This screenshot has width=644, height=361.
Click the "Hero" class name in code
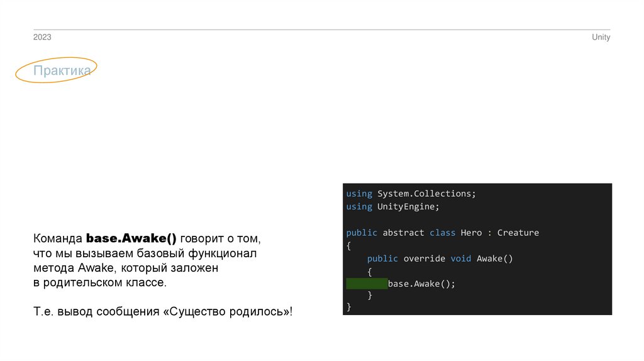click(471, 233)
